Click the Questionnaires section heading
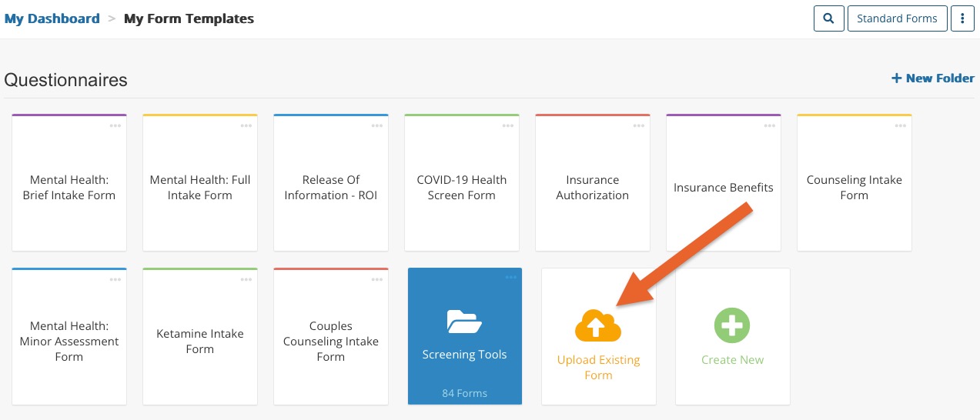The height and width of the screenshot is (420, 980). (x=65, y=80)
